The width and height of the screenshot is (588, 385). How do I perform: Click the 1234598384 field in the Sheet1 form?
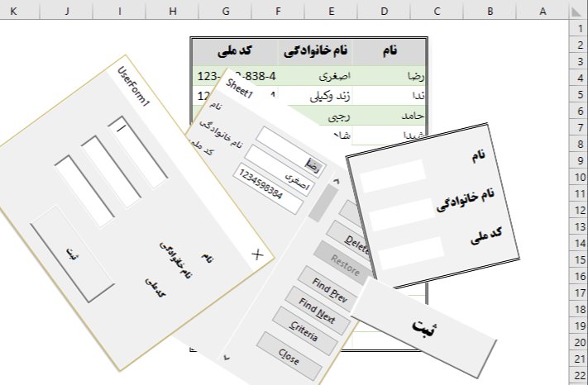pos(268,190)
